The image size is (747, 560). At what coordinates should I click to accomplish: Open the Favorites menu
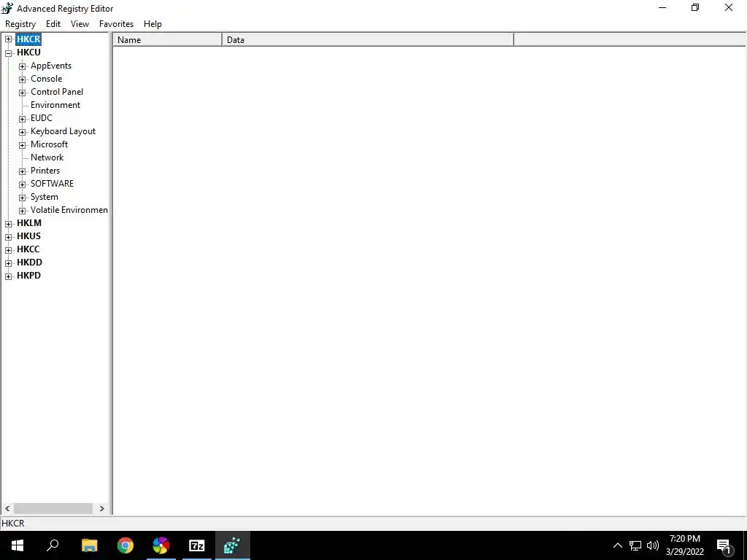(x=116, y=24)
